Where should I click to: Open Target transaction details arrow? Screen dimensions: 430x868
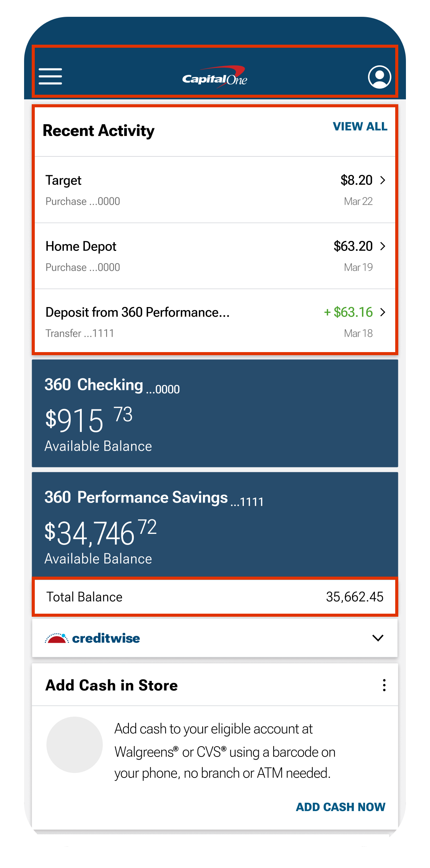[x=383, y=180]
